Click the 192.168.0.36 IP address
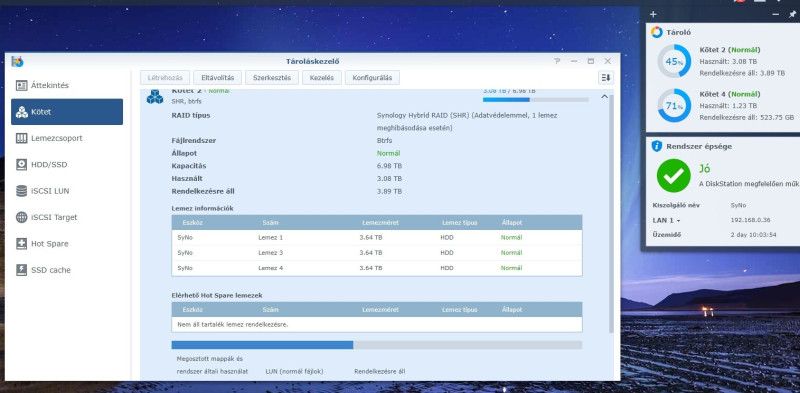Viewport: 800px width, 393px height. (x=751, y=220)
